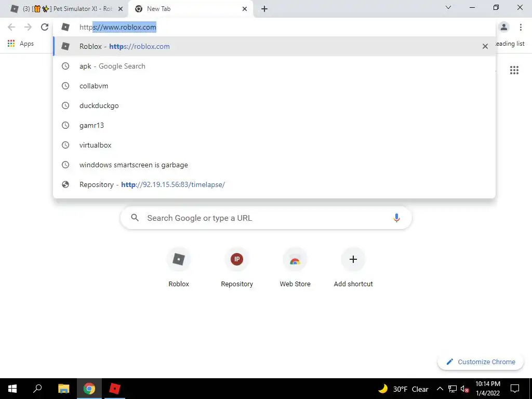Open the clock showing 10:14 PM
This screenshot has height=399, width=532.
[x=487, y=389]
